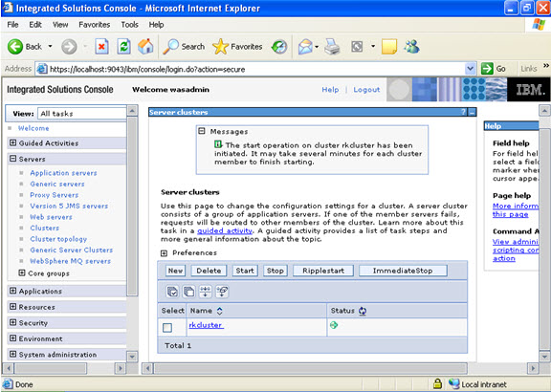Open the History clock icon
551x392 pixels.
pos(279,46)
